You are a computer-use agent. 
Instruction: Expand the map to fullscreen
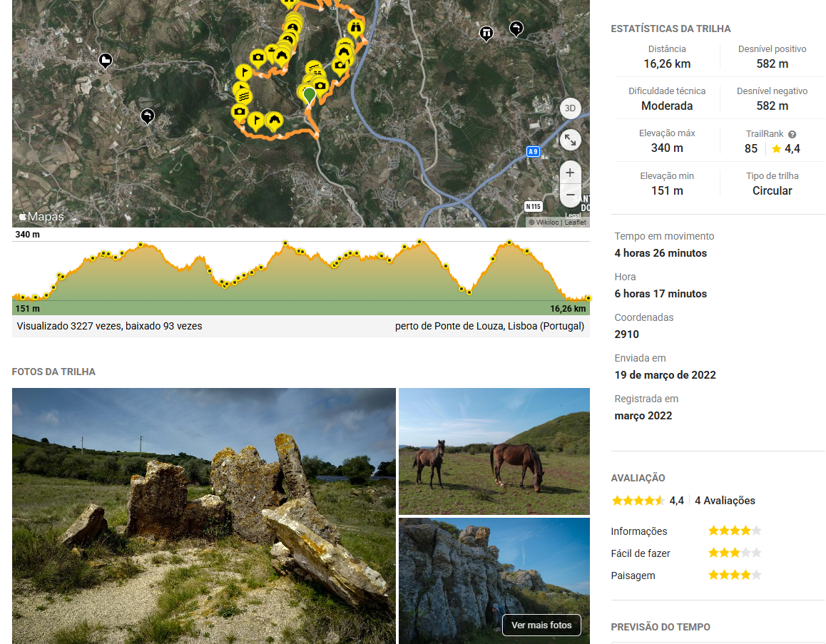tap(569, 139)
